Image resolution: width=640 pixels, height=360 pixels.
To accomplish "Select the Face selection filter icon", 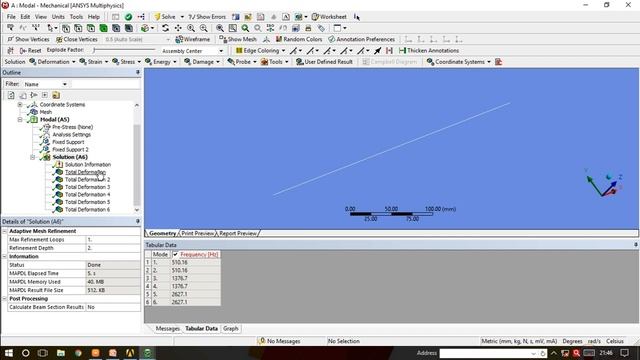I will pyautogui.click(x=91, y=28).
